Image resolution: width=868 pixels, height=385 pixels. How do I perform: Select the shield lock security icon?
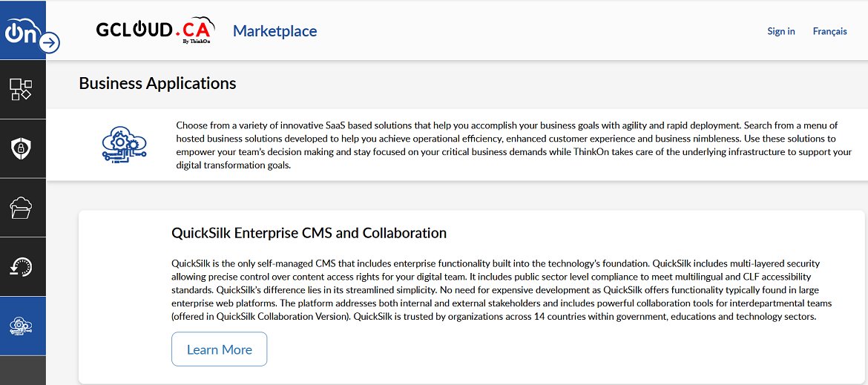(22, 148)
